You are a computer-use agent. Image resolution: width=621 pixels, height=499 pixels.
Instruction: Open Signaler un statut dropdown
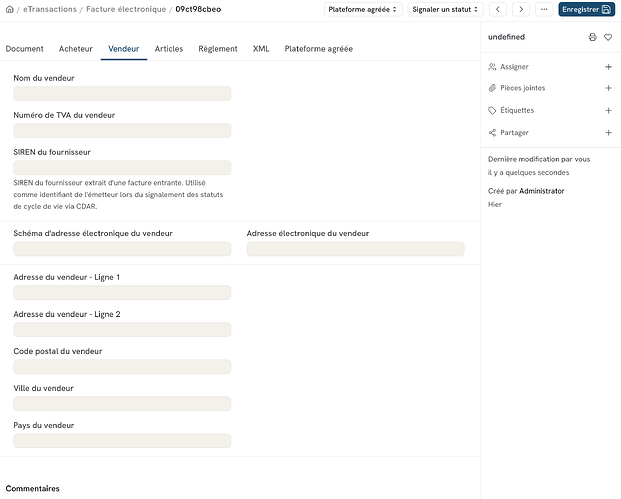click(x=446, y=10)
